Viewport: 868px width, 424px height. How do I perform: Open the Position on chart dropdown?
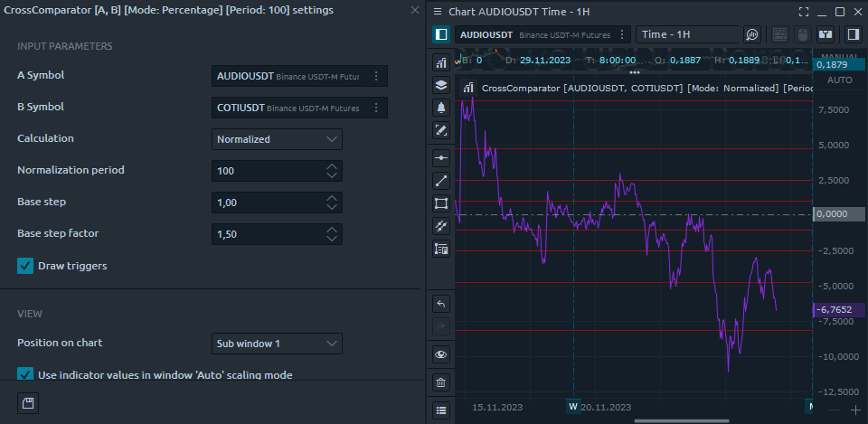tap(277, 344)
